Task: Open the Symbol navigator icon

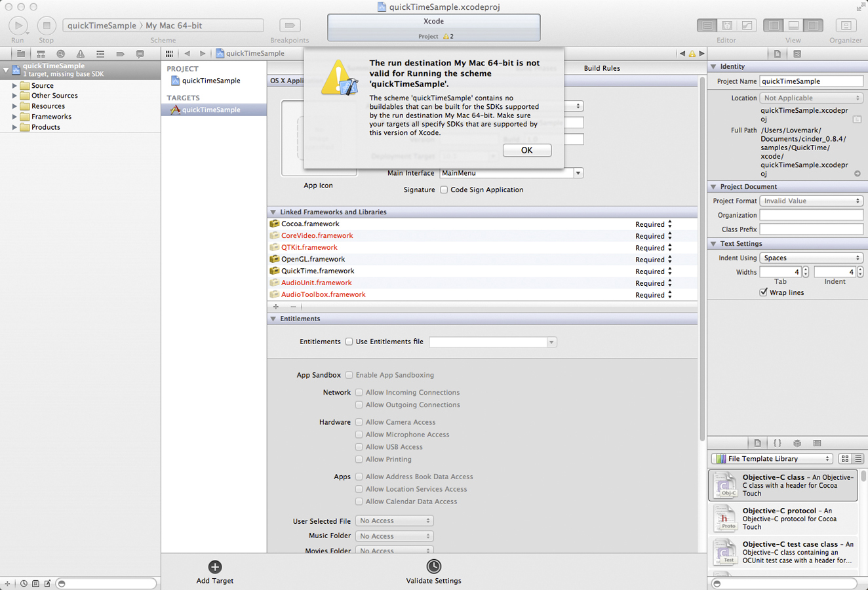Action: click(x=41, y=54)
